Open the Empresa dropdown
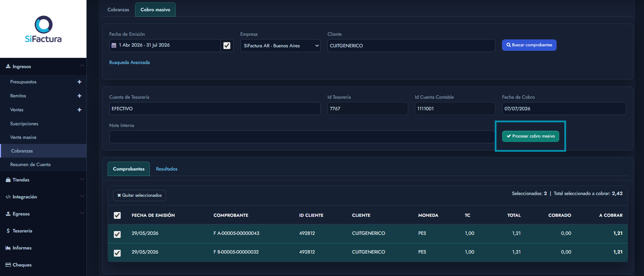 (x=280, y=46)
